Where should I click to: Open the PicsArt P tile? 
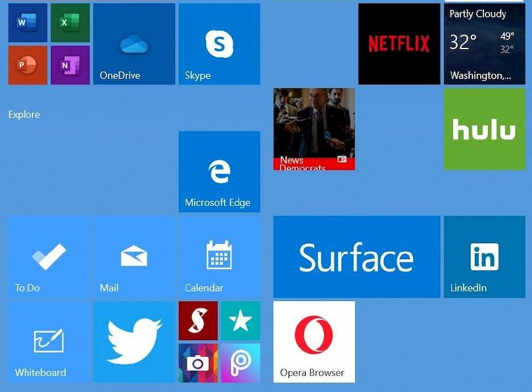(x=241, y=363)
